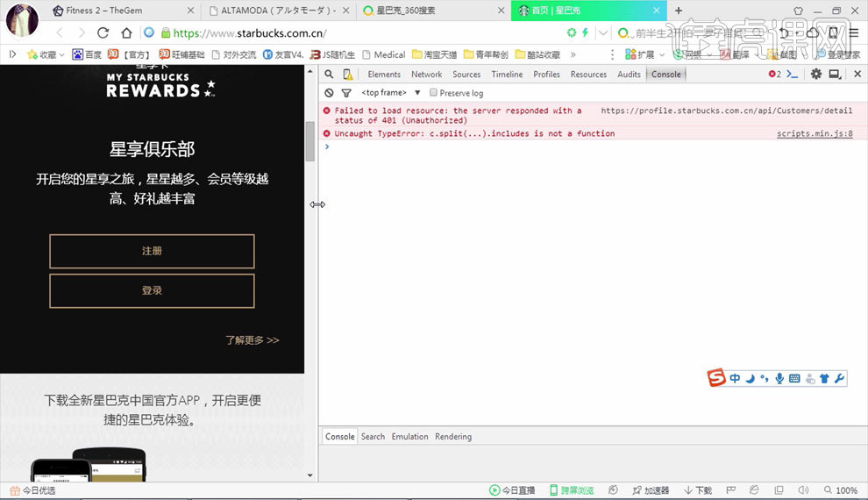
Task: Go to browser home page icon
Action: [127, 32]
